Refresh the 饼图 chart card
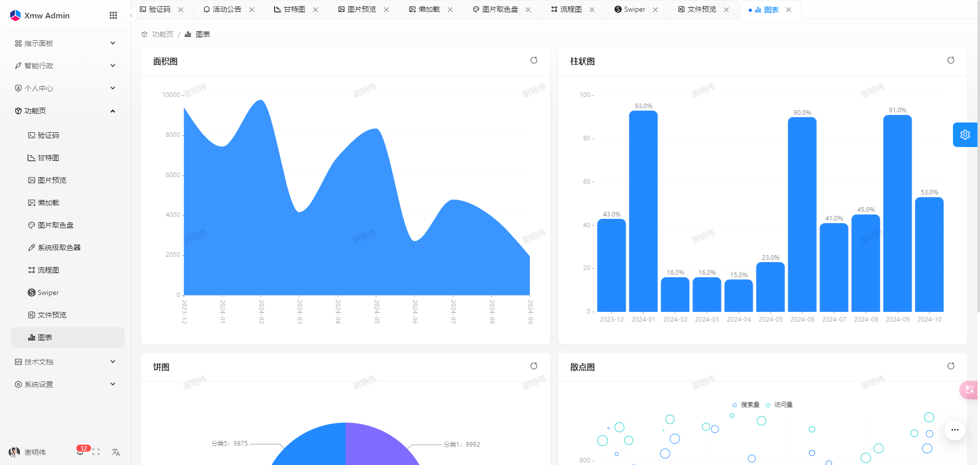Screen dimensions: 980x465 534,366
